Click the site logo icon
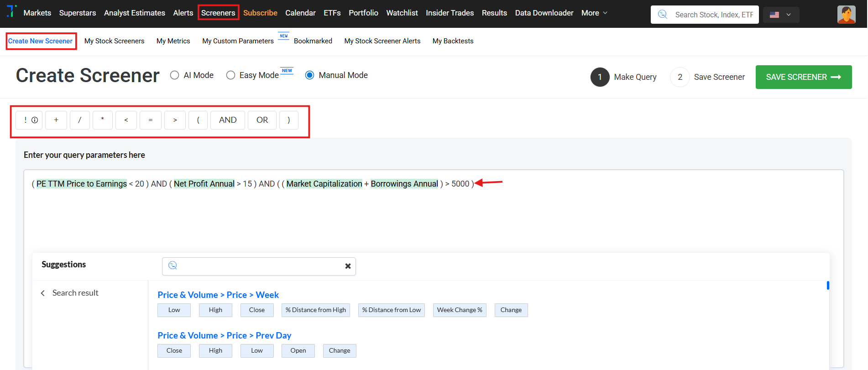Image resolution: width=868 pixels, height=370 pixels. click(x=12, y=11)
